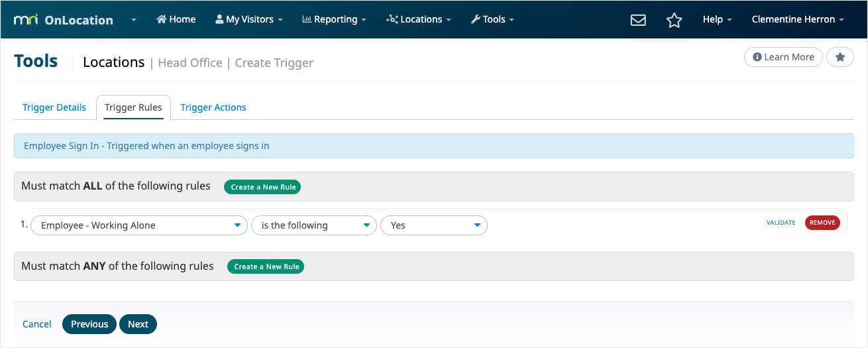The height and width of the screenshot is (348, 868).
Task: Click the Previous button
Action: pos(89,324)
